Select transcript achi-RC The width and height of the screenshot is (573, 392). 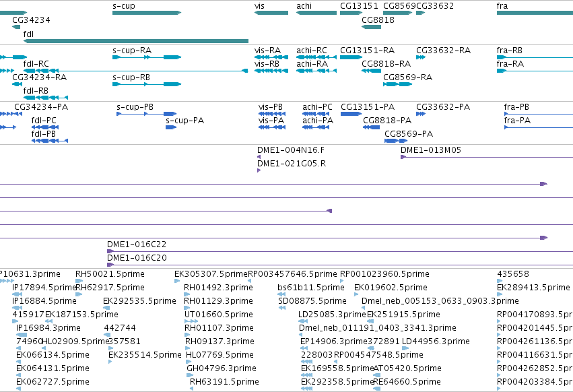coord(316,57)
